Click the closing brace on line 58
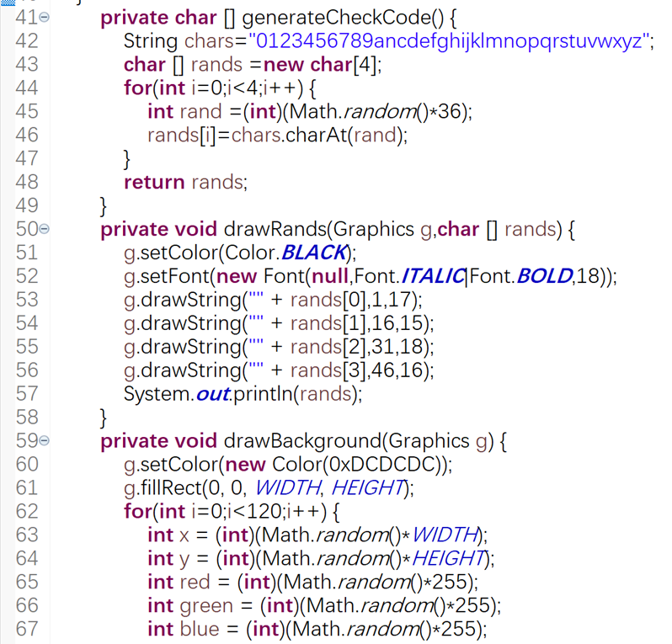The width and height of the screenshot is (672, 644). click(104, 418)
